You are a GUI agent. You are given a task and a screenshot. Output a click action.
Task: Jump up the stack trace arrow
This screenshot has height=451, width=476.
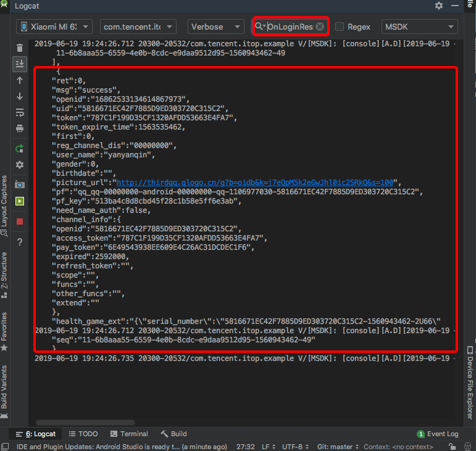20,80
